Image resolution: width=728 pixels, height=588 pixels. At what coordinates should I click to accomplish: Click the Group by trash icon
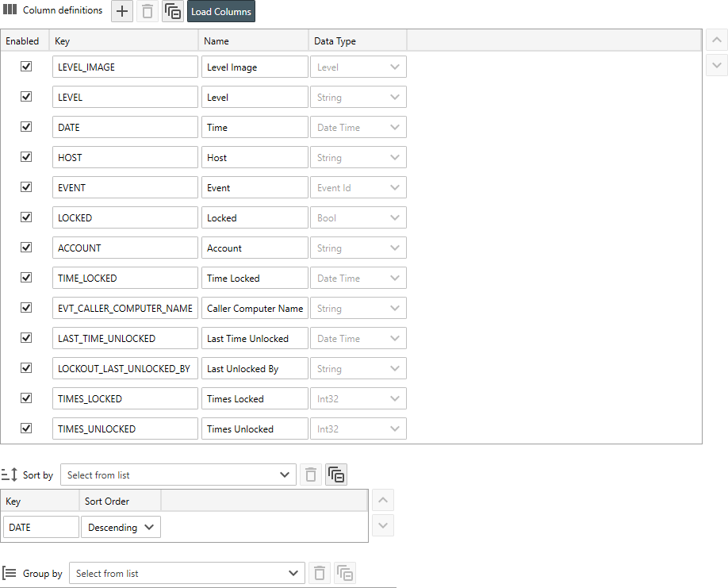[x=319, y=573]
